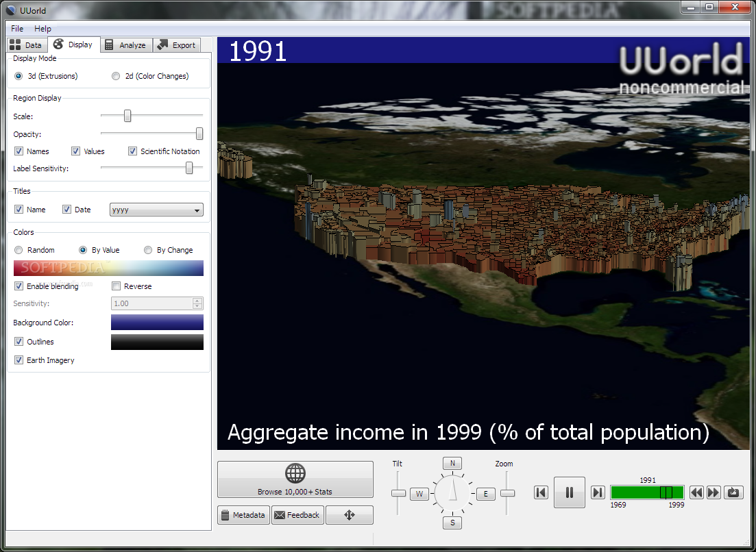Viewport: 756px width, 552px height.
Task: Click the fast-forward double-arrow button
Action: [714, 492]
